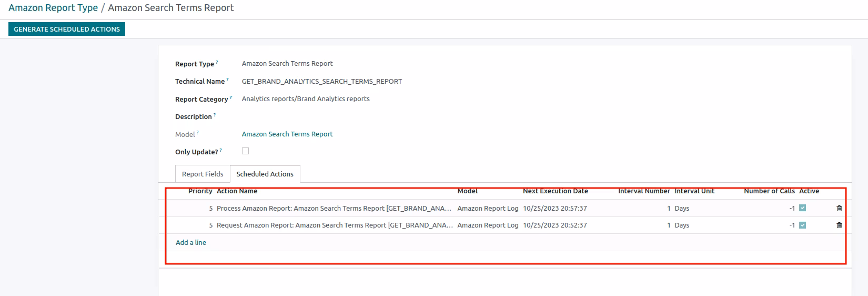Click Days interval unit in Process row
The height and width of the screenshot is (296, 868).
click(x=682, y=209)
